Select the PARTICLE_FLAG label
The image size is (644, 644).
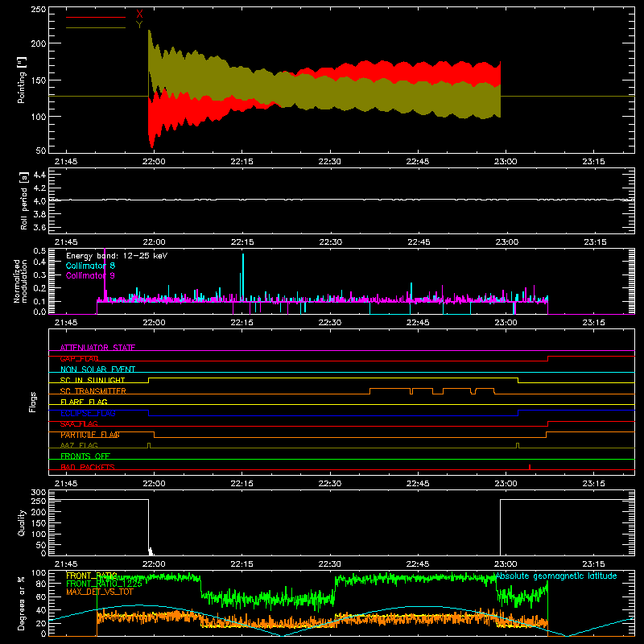[x=90, y=435]
